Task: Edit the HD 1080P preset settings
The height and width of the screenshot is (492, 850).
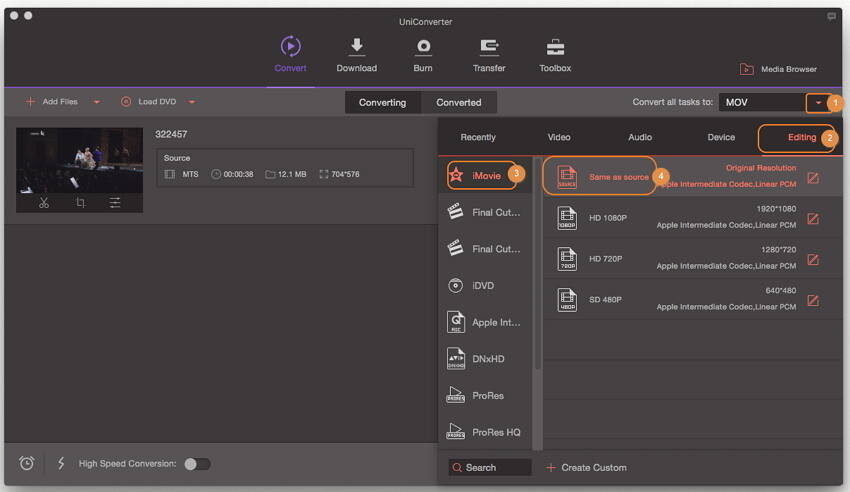Action: click(812, 219)
